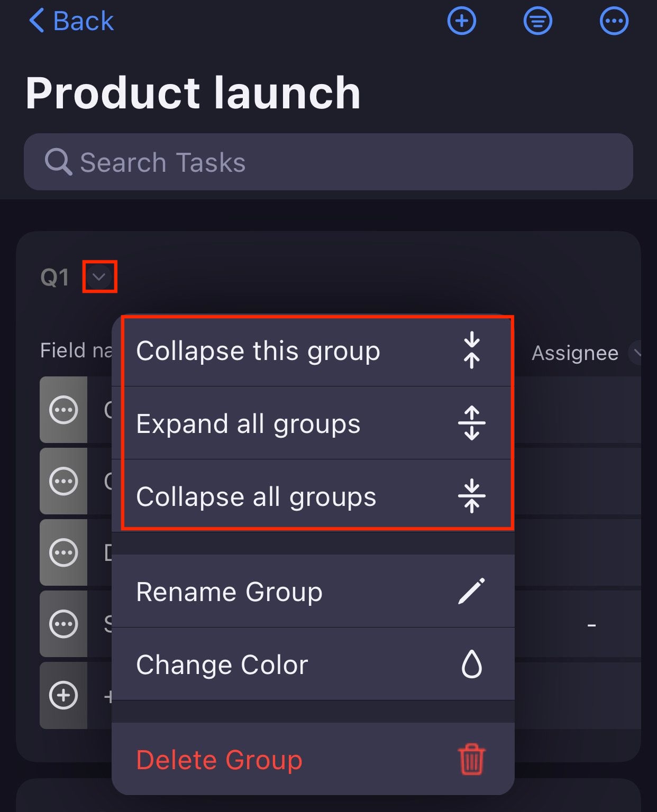Open the first task row's ellipsis menu
Image resolution: width=657 pixels, height=812 pixels.
pos(63,410)
